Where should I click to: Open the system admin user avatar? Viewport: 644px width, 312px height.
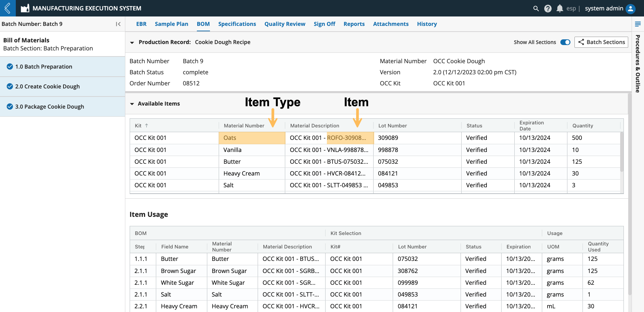631,8
